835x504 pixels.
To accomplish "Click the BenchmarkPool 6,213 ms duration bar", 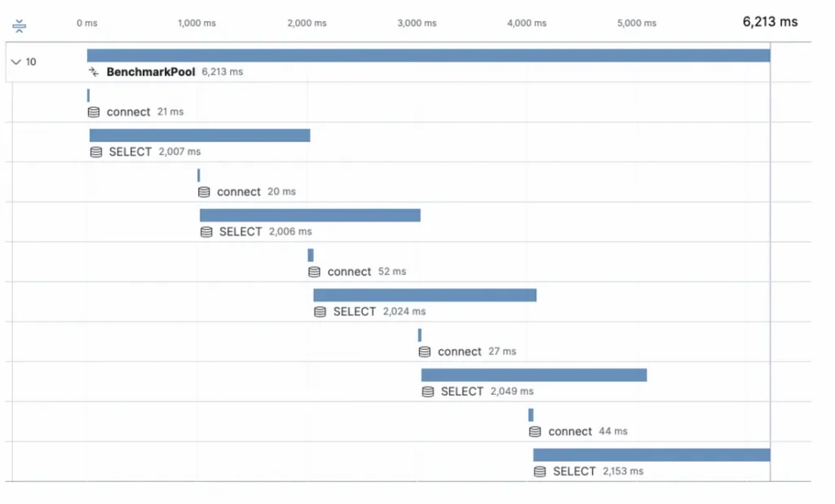I will tap(428, 55).
